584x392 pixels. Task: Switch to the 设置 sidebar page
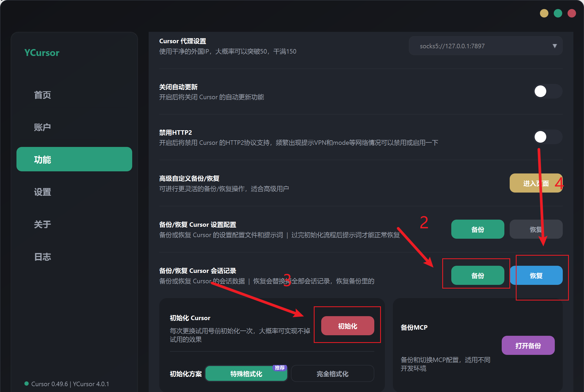[42, 192]
